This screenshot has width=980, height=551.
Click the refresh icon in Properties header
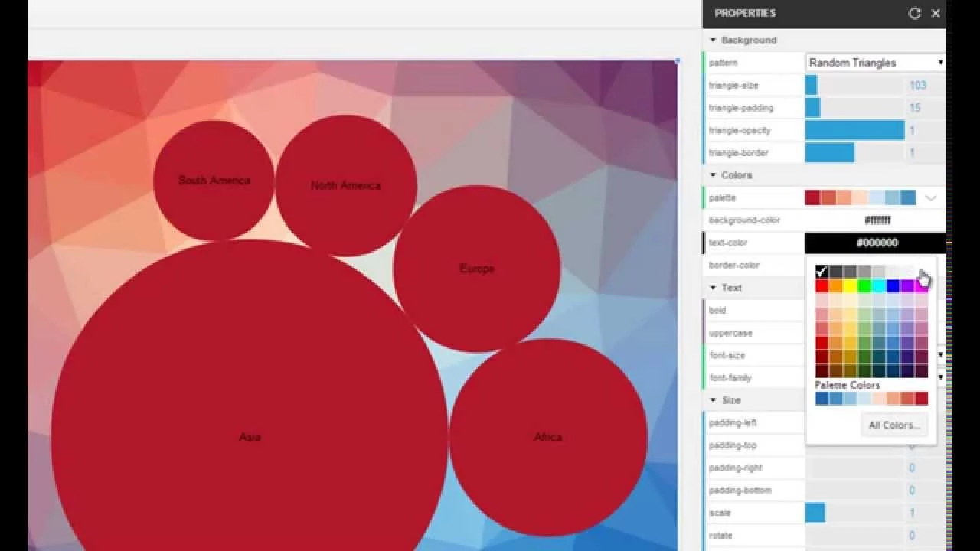(x=914, y=13)
